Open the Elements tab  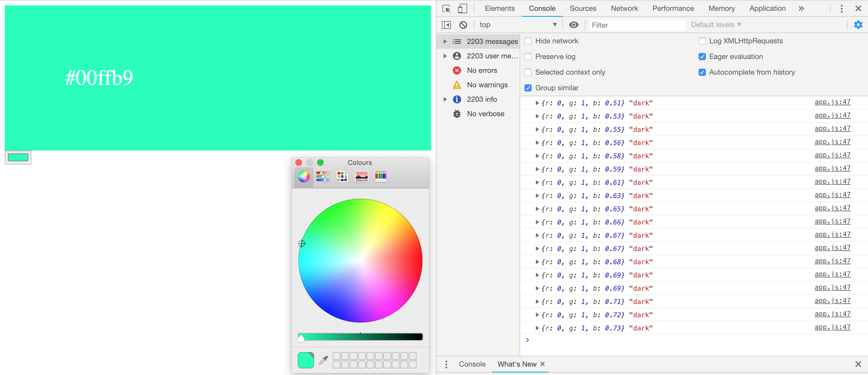499,9
